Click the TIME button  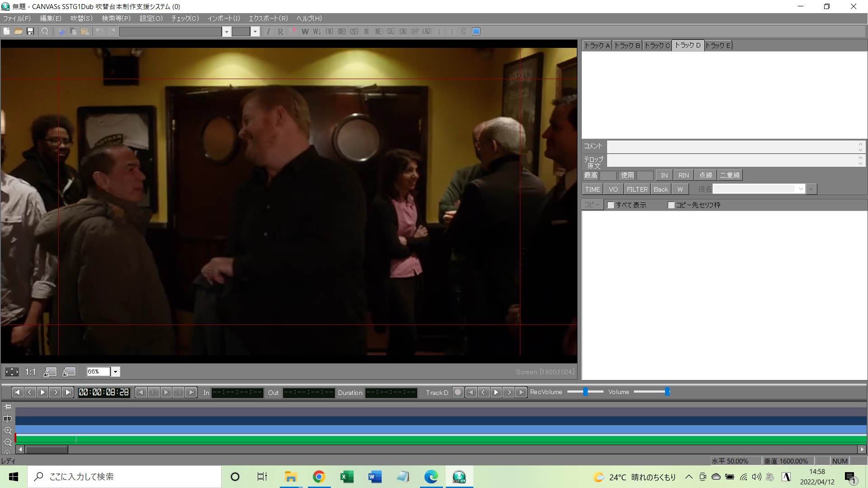coord(592,189)
